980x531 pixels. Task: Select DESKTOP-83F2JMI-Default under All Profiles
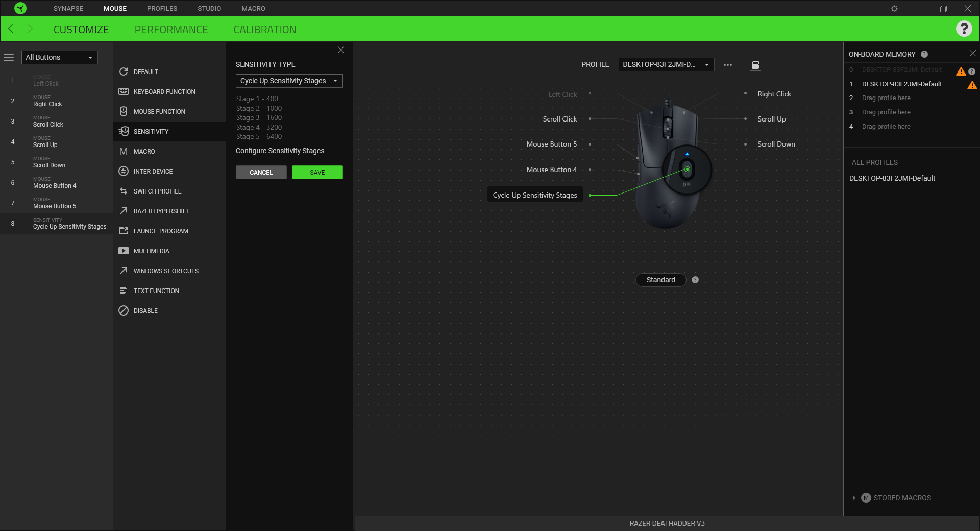coord(892,178)
